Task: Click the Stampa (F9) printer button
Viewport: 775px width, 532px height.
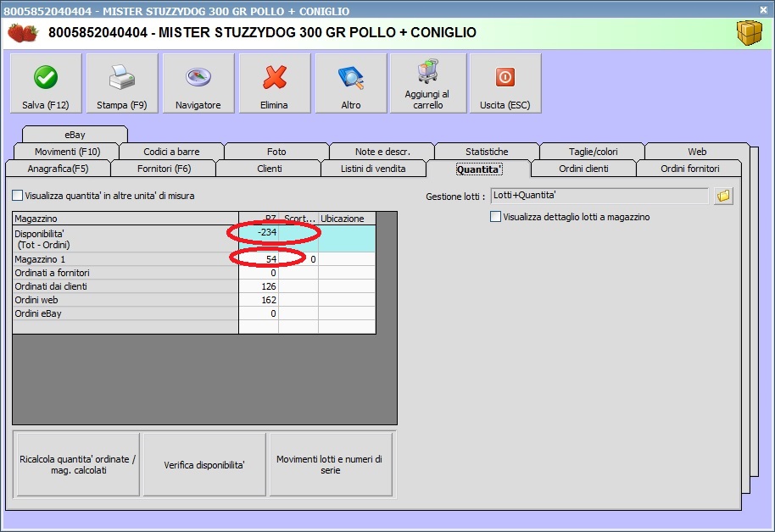Action: (x=122, y=84)
